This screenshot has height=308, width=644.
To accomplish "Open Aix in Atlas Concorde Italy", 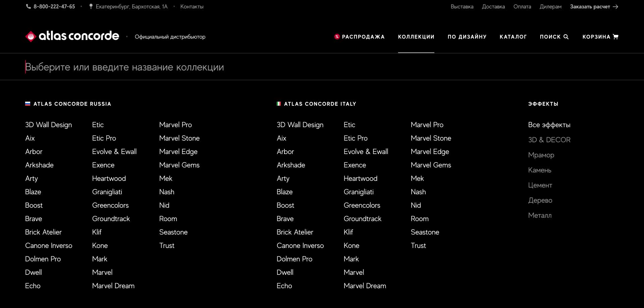I will coord(281,138).
